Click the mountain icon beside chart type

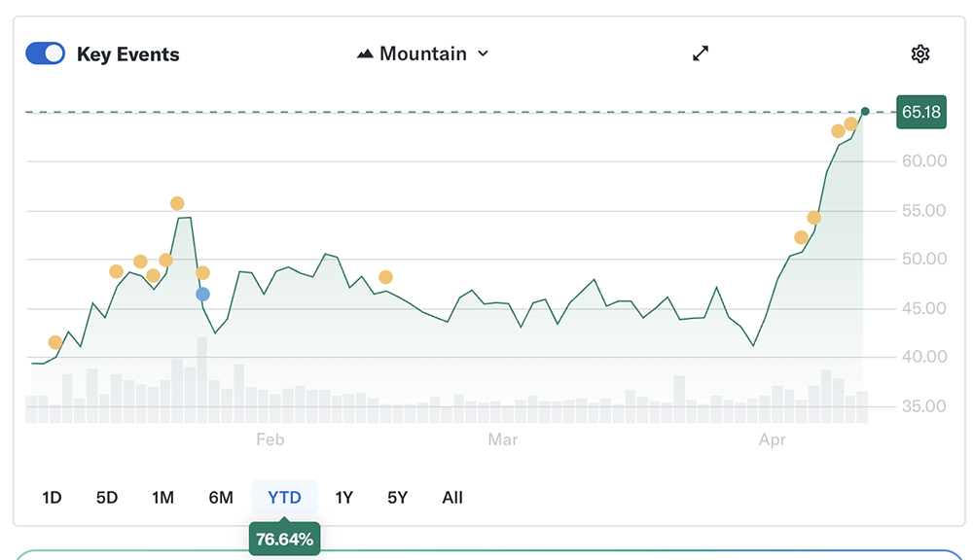coord(365,54)
